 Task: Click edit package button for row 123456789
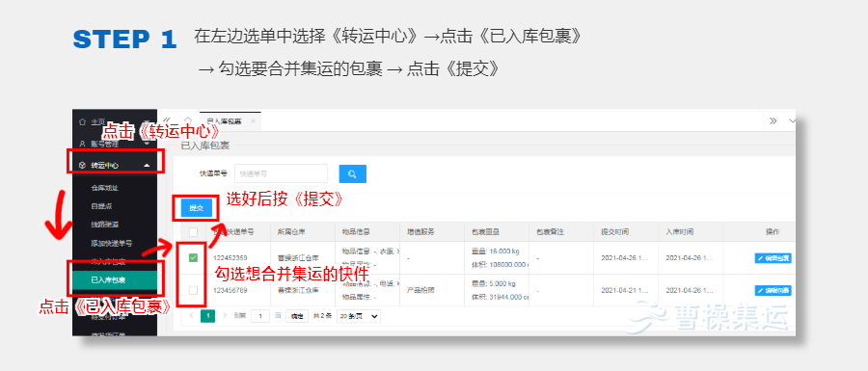[773, 290]
